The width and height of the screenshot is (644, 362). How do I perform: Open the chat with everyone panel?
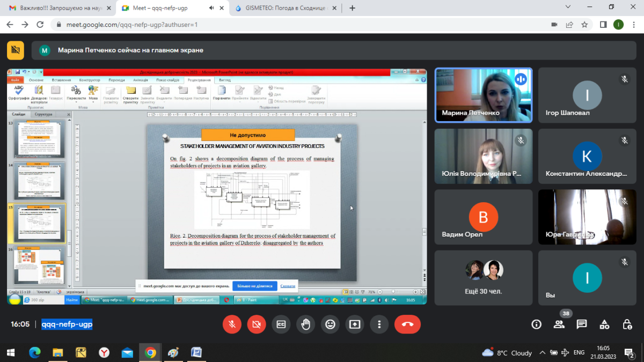(581, 324)
